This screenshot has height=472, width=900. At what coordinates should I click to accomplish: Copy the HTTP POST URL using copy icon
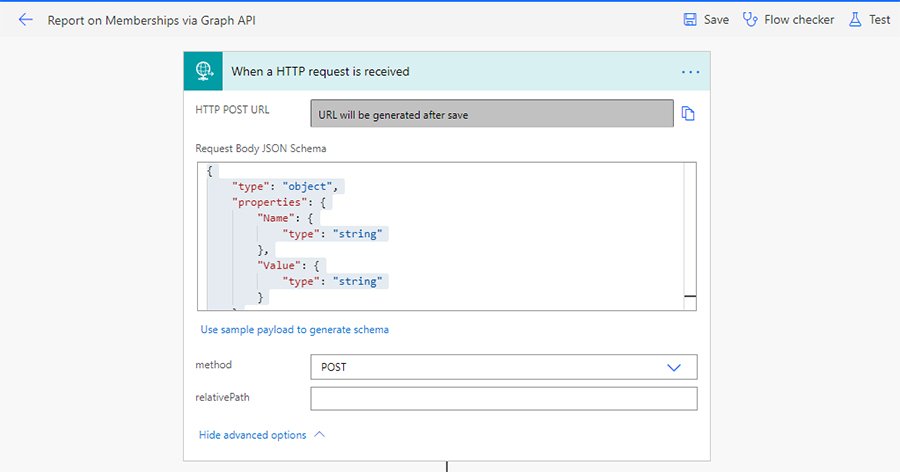688,114
